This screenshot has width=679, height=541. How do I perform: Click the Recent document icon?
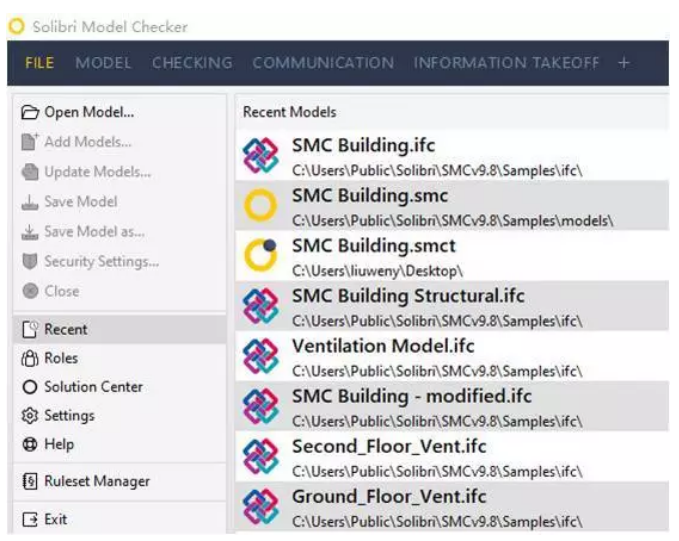(30, 329)
